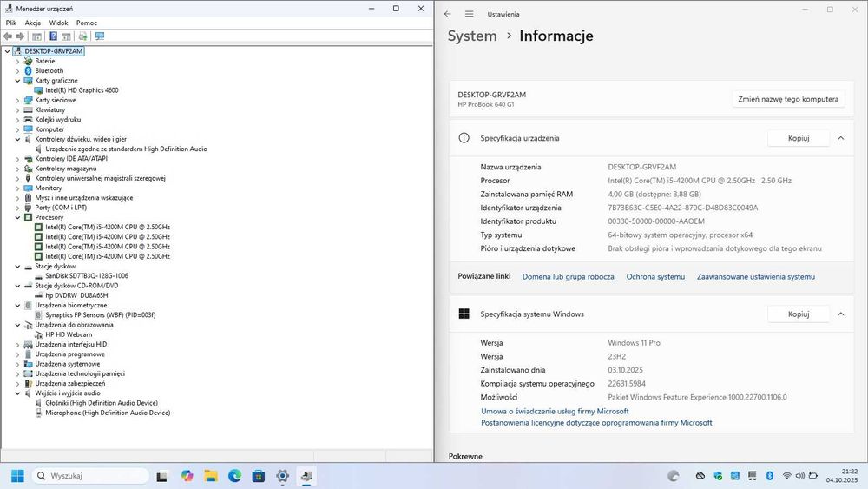Click Zmień nazwę tego komputera button
Screen dimensions: 868x489
[788, 99]
